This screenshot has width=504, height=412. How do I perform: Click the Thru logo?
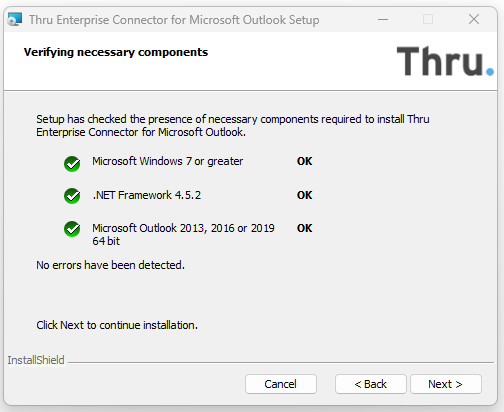(x=445, y=61)
